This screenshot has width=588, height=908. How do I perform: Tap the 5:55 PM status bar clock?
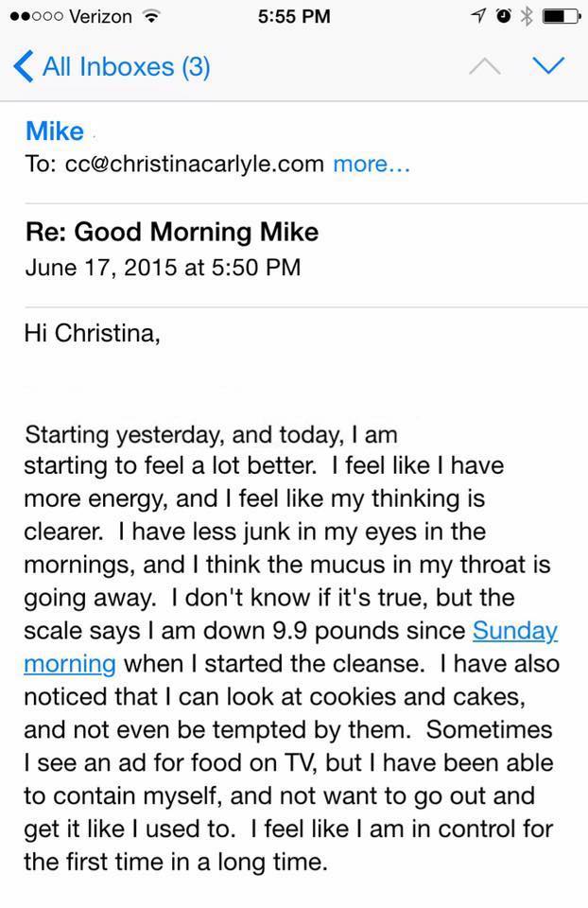pyautogui.click(x=294, y=16)
